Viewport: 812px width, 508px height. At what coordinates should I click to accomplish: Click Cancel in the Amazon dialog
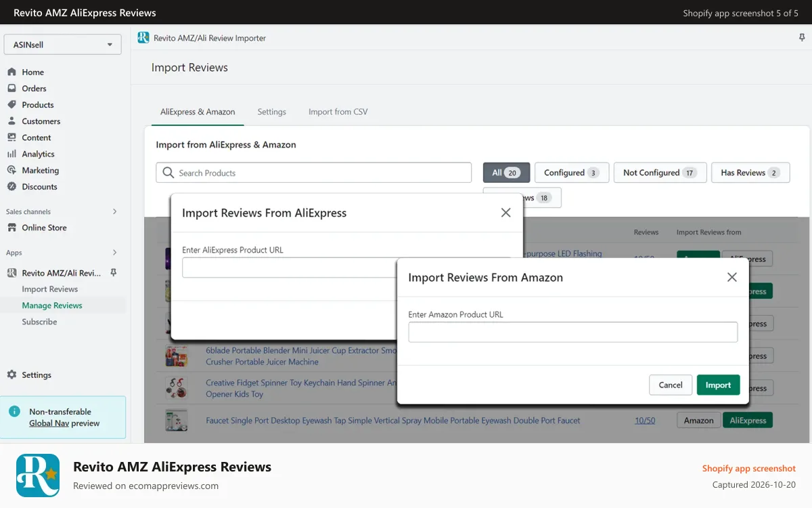pos(671,385)
